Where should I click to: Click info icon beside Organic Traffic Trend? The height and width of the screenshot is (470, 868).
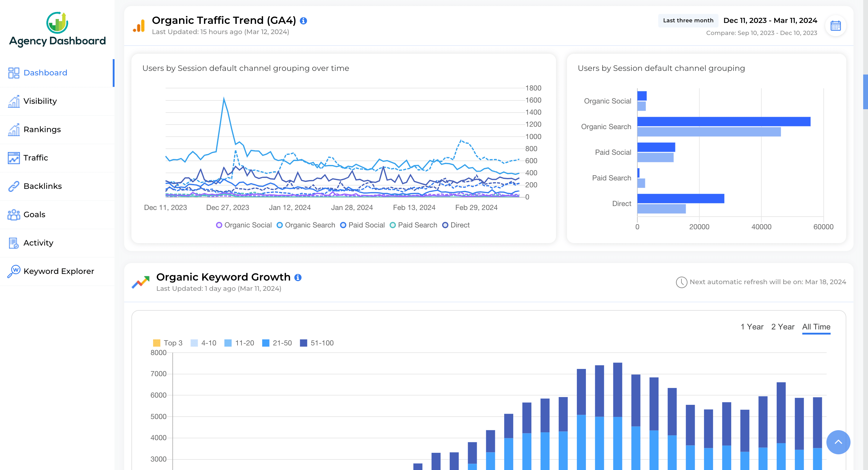(x=303, y=21)
